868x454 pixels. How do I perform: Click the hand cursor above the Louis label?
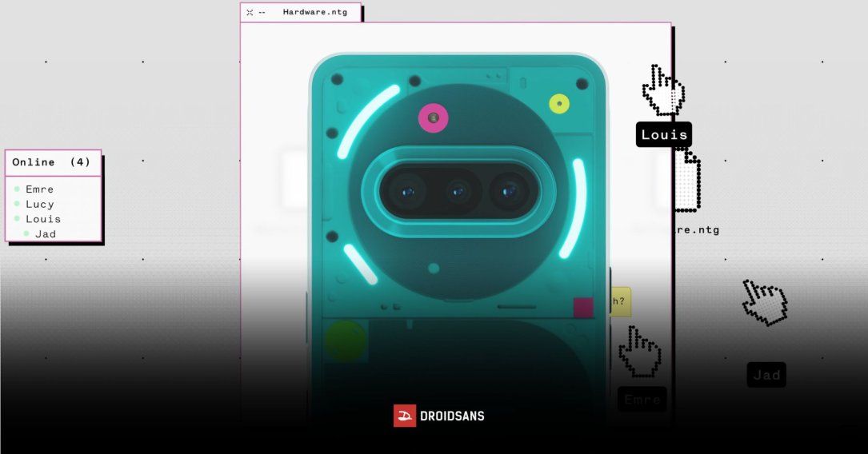[x=663, y=90]
